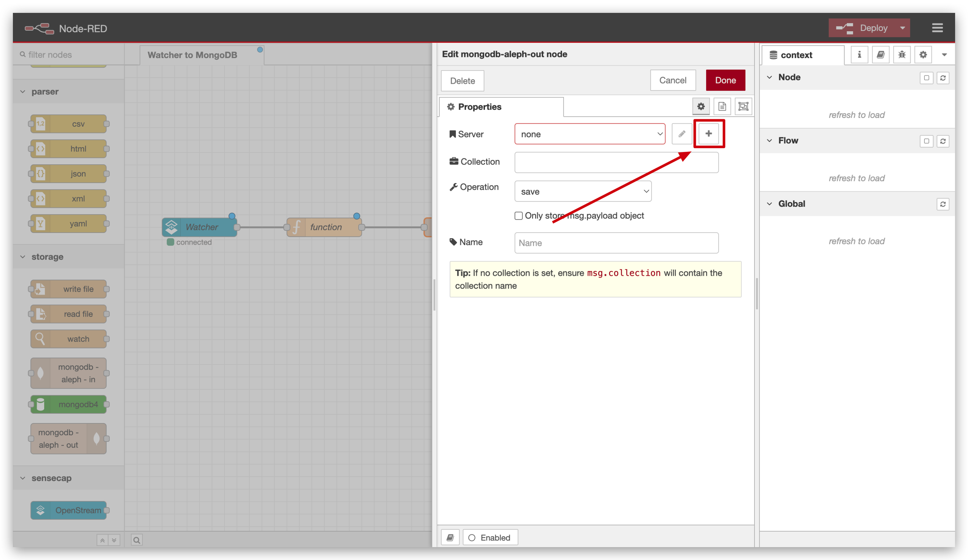Collapse the parser palette category
Screen dimensions: 968x560
pyautogui.click(x=68, y=92)
